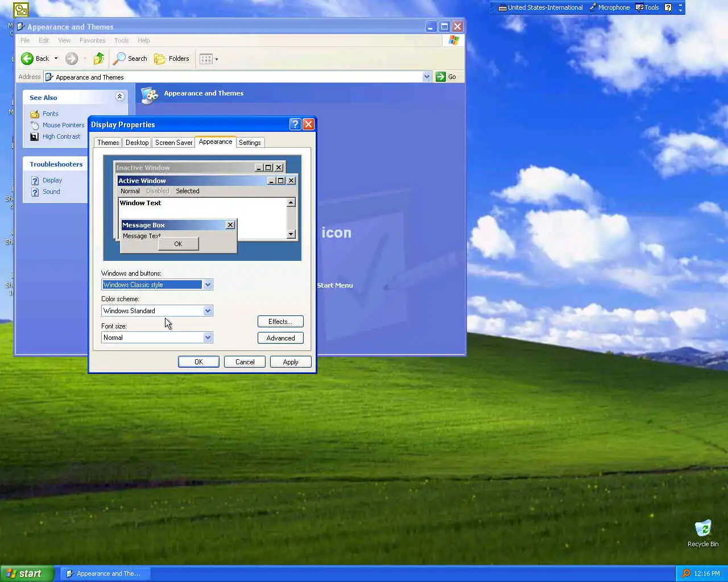Open the Sound troubleshooter link
Viewport: 728px width, 582px height.
(51, 192)
